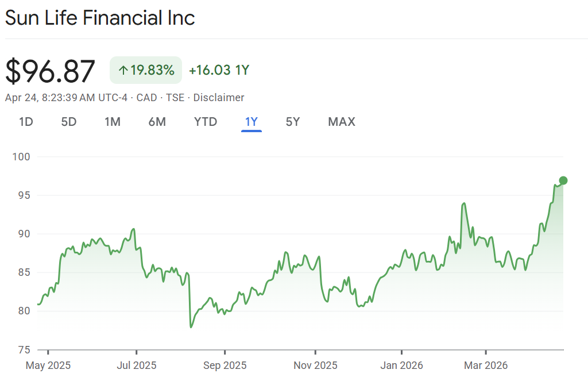588x381 pixels.
Task: Click the Sep 2025 axis label
Action: pos(225,365)
